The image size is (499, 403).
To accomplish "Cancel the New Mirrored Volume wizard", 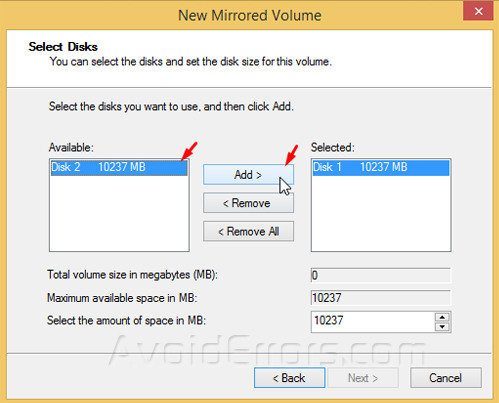I will pos(446,378).
